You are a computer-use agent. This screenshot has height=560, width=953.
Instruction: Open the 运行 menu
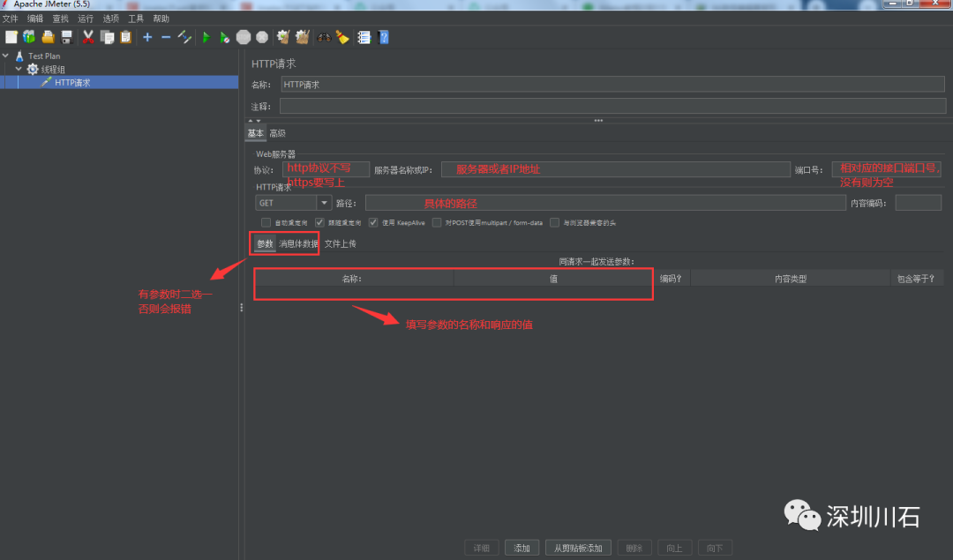[86, 19]
